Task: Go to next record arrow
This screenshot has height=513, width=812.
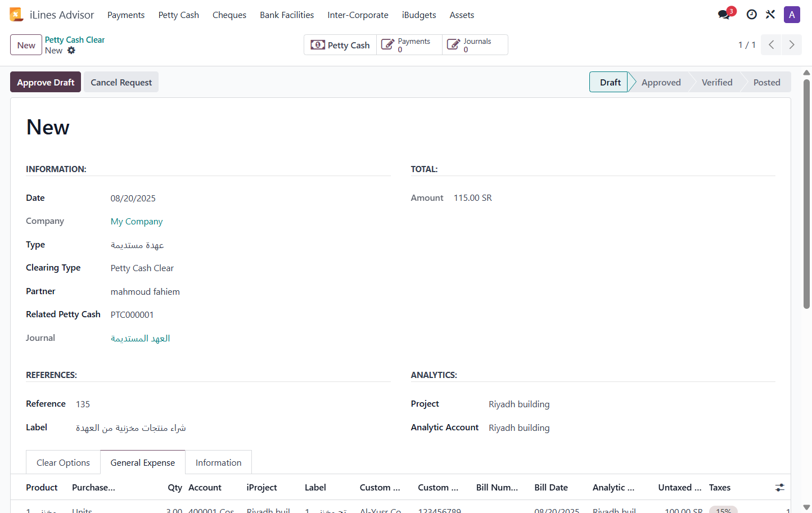Action: pos(792,45)
